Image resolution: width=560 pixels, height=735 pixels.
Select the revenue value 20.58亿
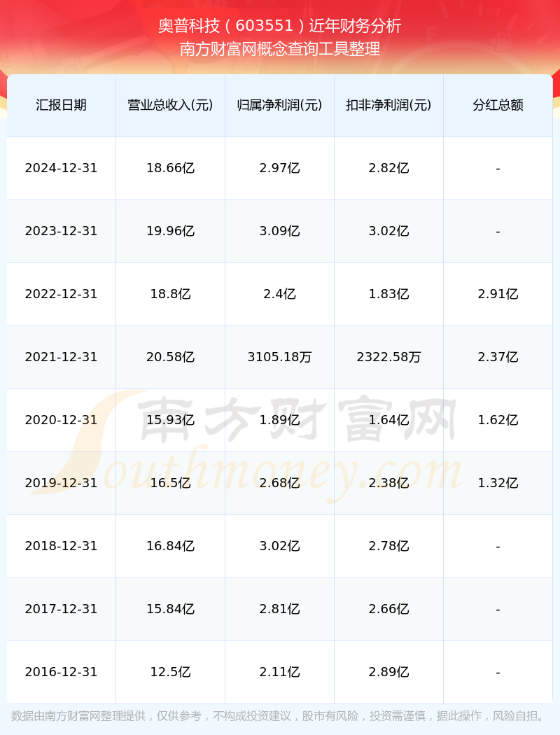(170, 357)
